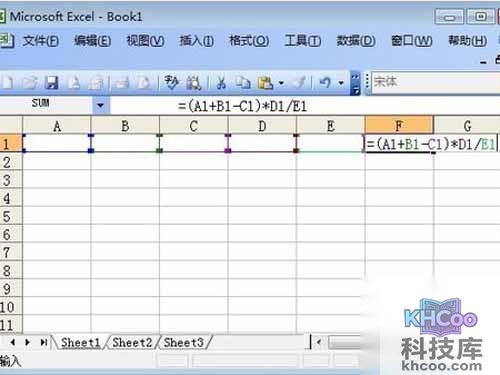Expand the toolbar options overflow button
This screenshot has width=500, height=375.
point(355,83)
